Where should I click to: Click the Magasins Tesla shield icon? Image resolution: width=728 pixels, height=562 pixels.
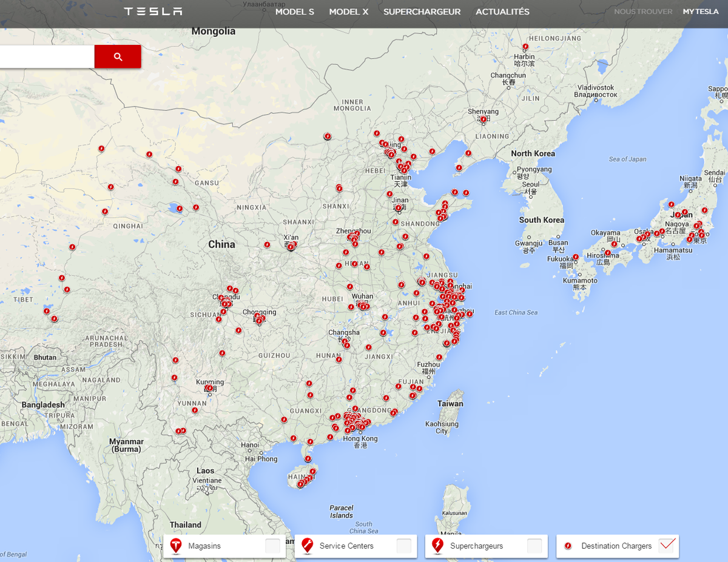[176, 546]
